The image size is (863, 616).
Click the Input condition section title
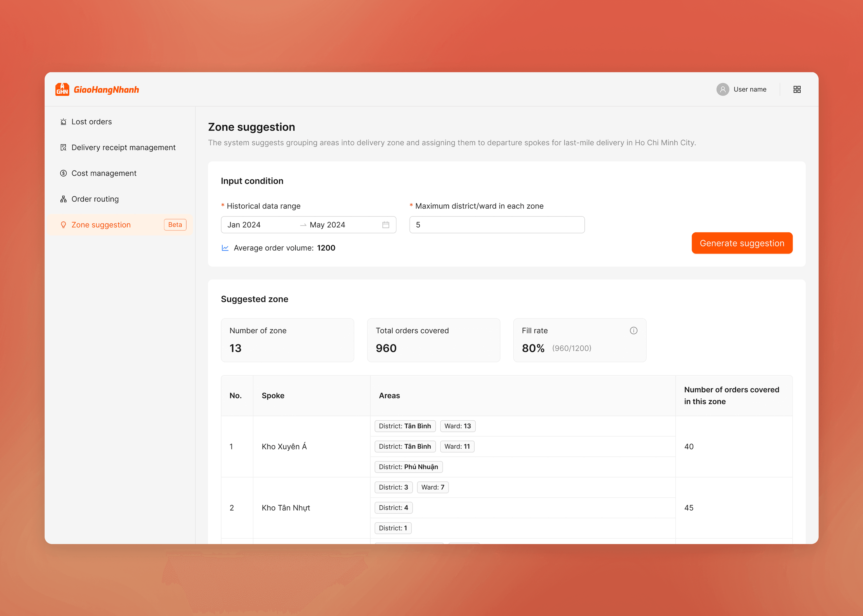pyautogui.click(x=252, y=181)
